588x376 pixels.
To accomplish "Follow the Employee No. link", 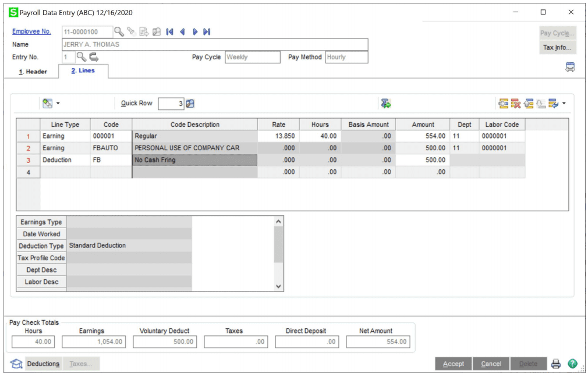I will click(x=31, y=32).
